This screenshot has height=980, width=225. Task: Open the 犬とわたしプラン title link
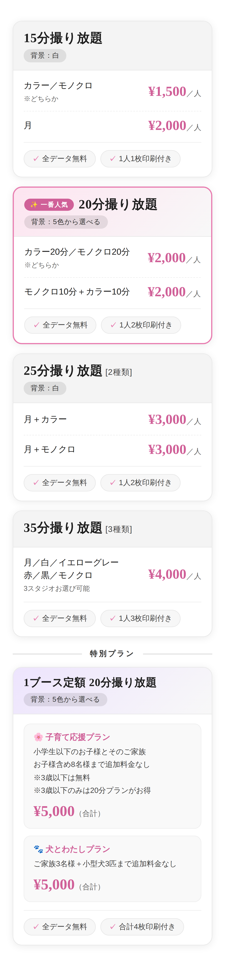pos(77,849)
